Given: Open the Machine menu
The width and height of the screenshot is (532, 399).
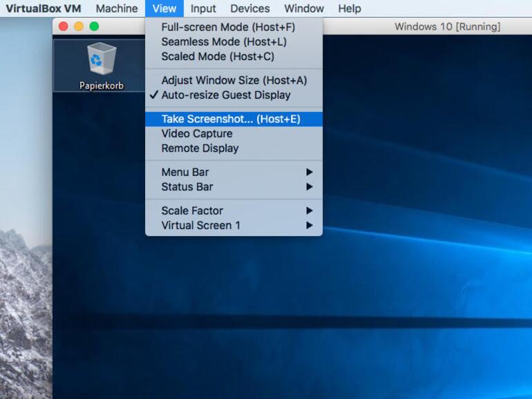Looking at the screenshot, I should click(x=117, y=8).
